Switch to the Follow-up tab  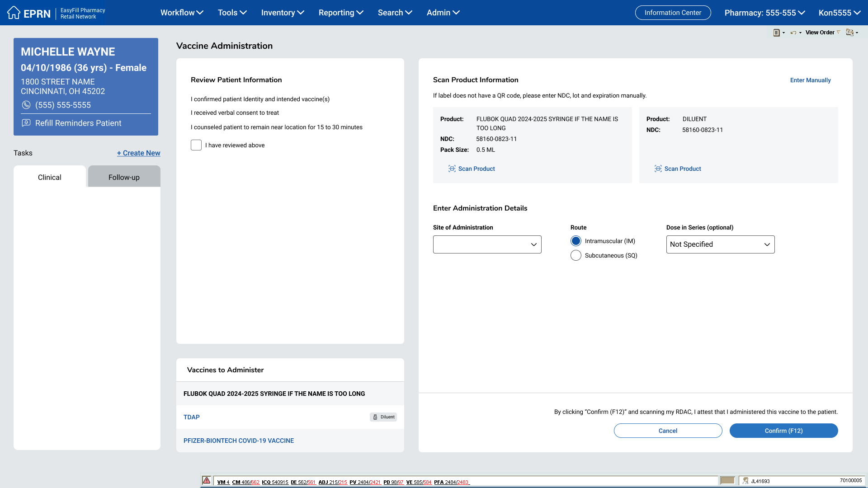[x=124, y=177]
